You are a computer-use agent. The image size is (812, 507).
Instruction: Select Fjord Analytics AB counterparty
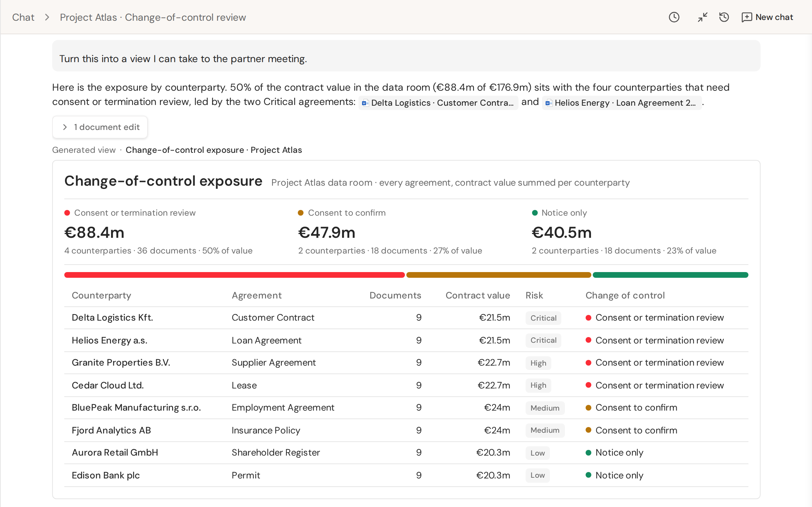click(111, 430)
